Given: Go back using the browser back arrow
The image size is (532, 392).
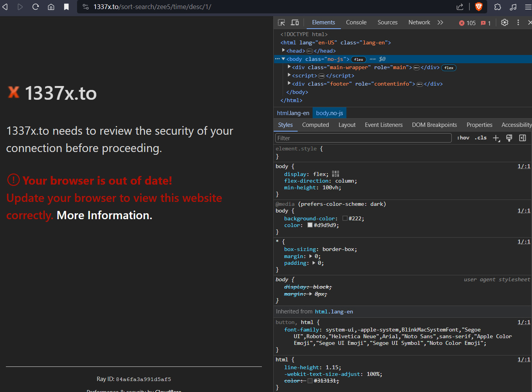Looking at the screenshot, I should 5,7.
